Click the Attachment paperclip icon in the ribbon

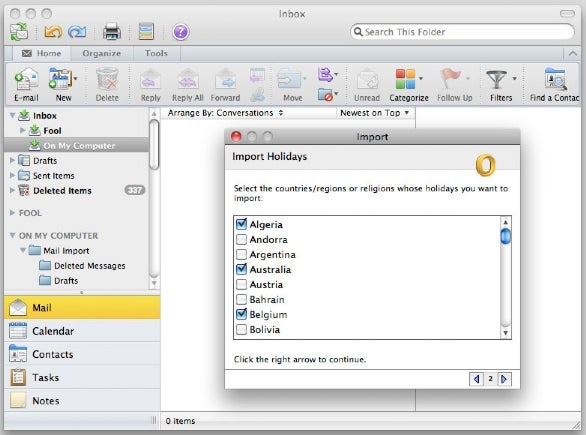point(257,95)
